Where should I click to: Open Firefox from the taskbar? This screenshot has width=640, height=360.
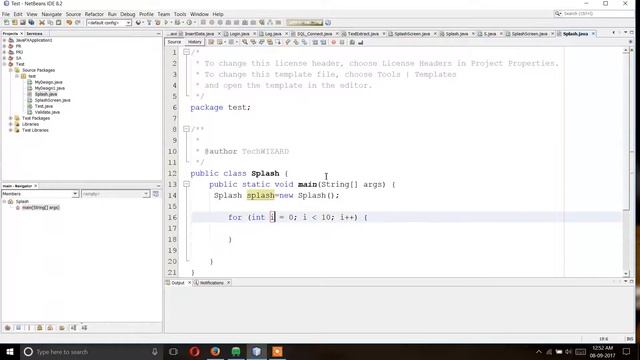click(x=215, y=351)
